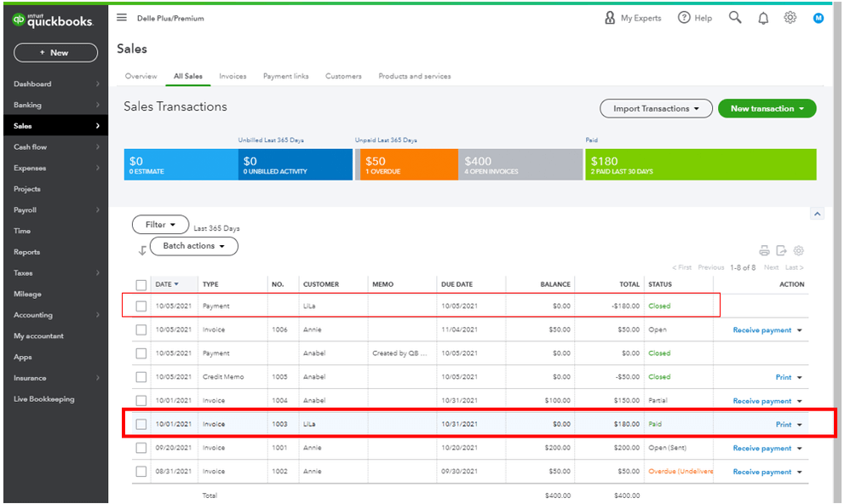
Task: Expand action arrow for invoice 1001
Action: coord(800,448)
